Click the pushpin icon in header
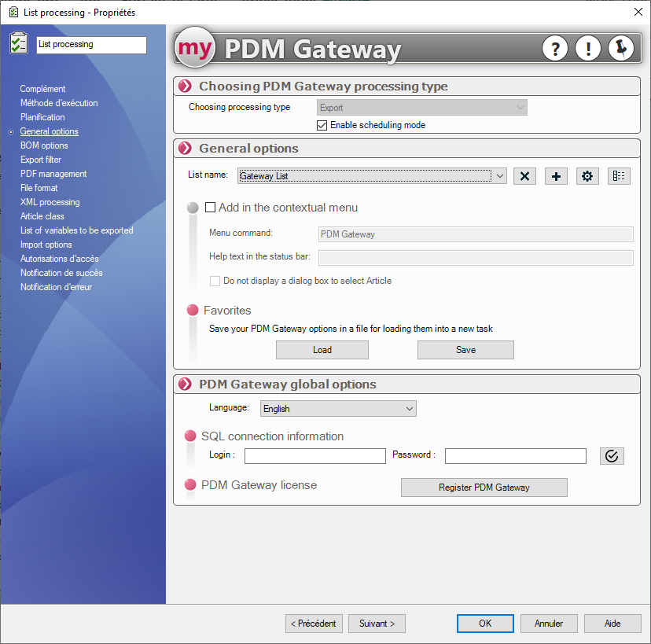 [x=621, y=49]
